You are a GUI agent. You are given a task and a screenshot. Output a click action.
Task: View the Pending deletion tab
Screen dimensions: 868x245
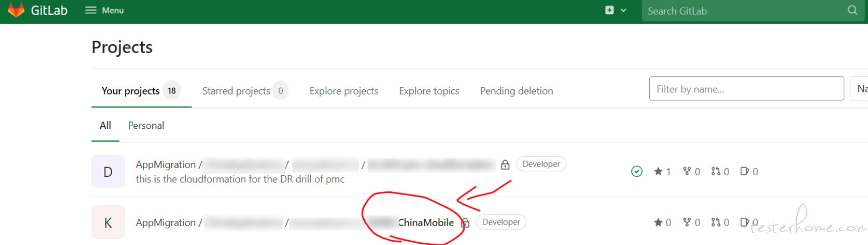(517, 91)
